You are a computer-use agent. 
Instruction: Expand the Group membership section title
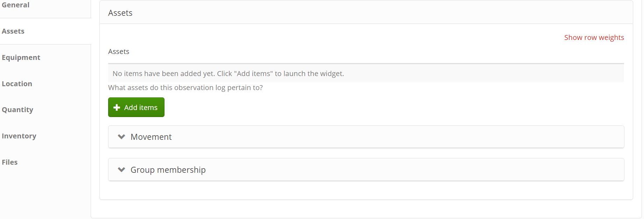click(x=168, y=170)
